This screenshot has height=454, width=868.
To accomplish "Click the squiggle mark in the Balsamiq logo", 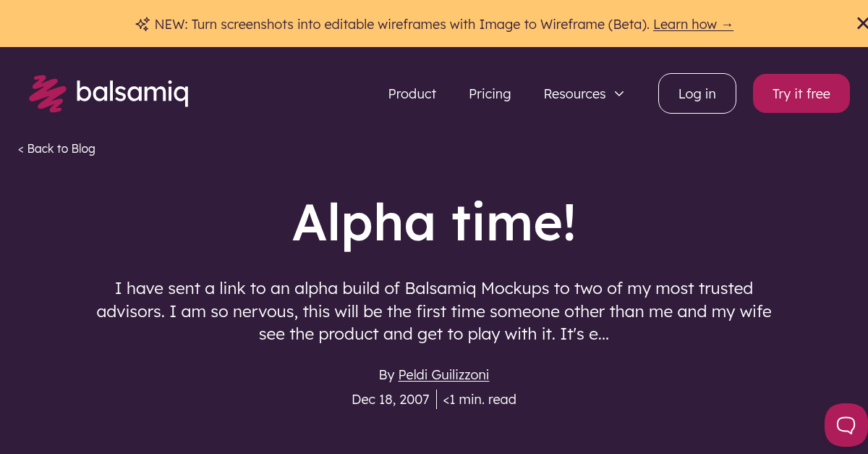I will tap(46, 93).
